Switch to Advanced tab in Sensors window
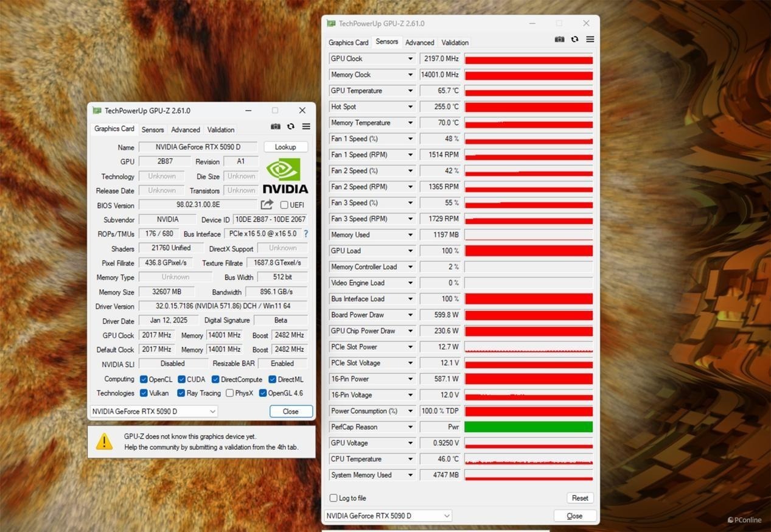Viewport: 771px width, 532px height. (420, 43)
